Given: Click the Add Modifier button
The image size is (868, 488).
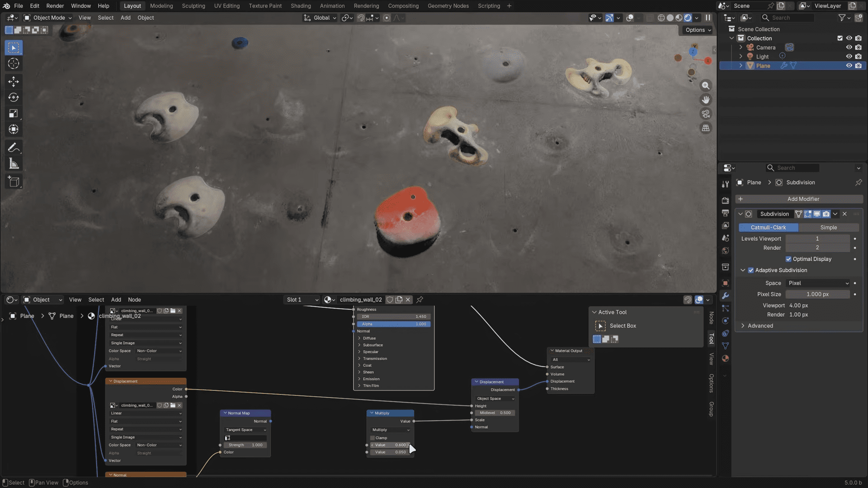Looking at the screenshot, I should [x=803, y=199].
